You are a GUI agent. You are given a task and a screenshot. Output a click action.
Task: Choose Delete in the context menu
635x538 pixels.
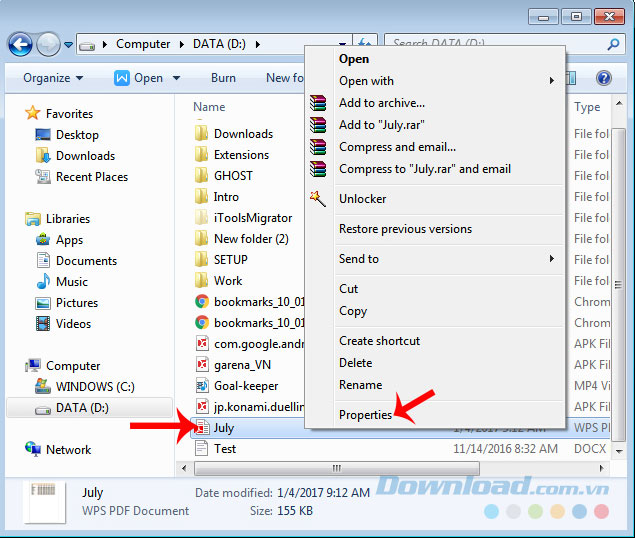[x=436, y=363]
